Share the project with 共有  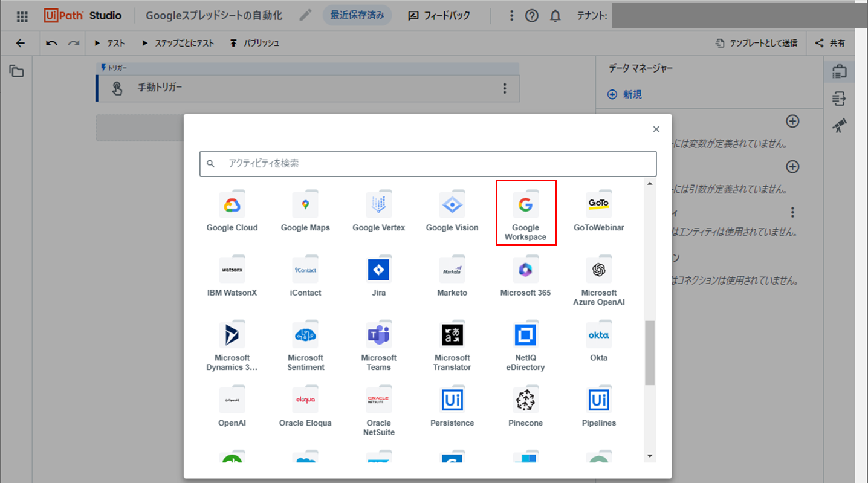831,43
